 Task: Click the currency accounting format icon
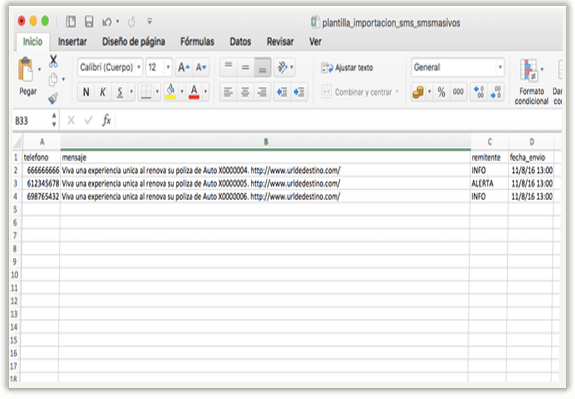click(x=418, y=92)
